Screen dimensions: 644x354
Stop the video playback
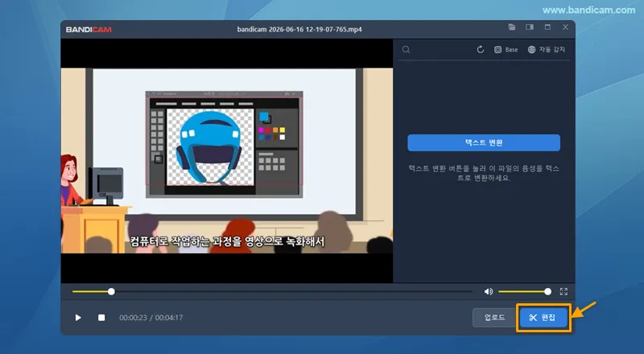pos(101,318)
